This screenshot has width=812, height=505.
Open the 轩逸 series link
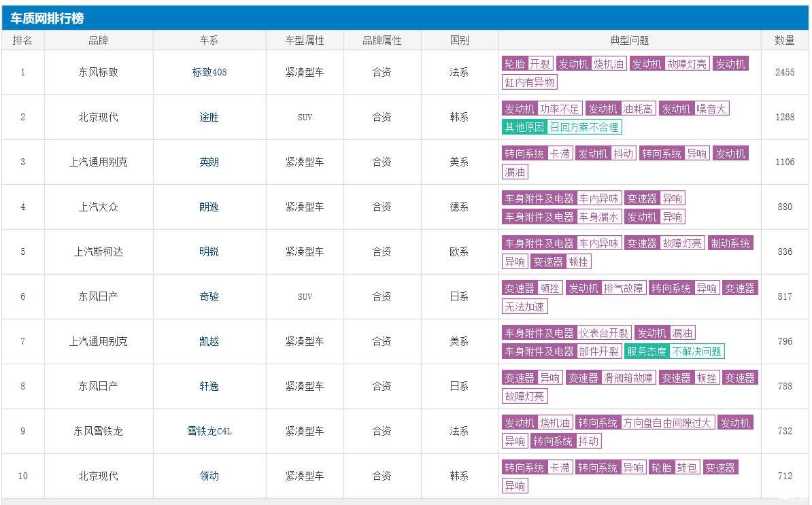(209, 387)
